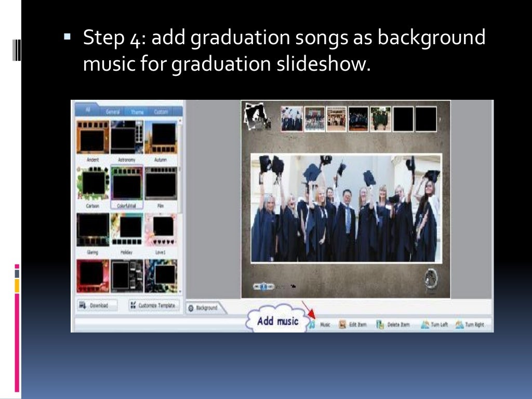Viewport: 532px width, 399px height.
Task: Click the 'Autumn' template name text
Action: 161,160
